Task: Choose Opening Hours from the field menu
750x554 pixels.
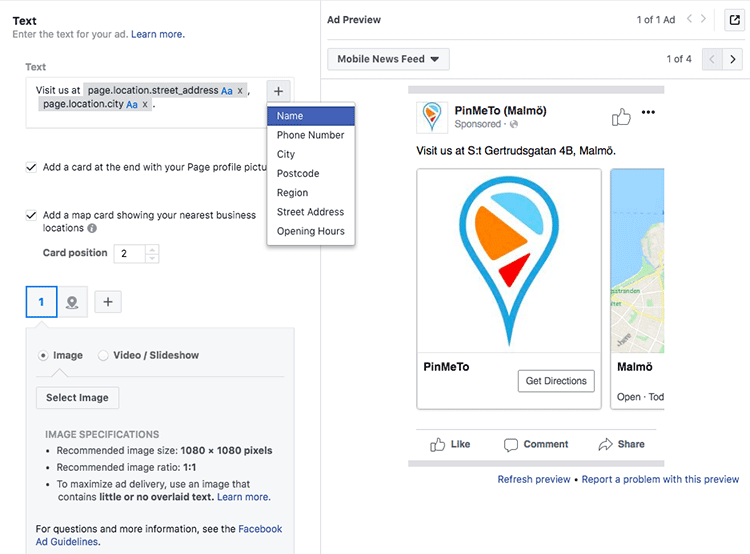Action: [x=311, y=231]
